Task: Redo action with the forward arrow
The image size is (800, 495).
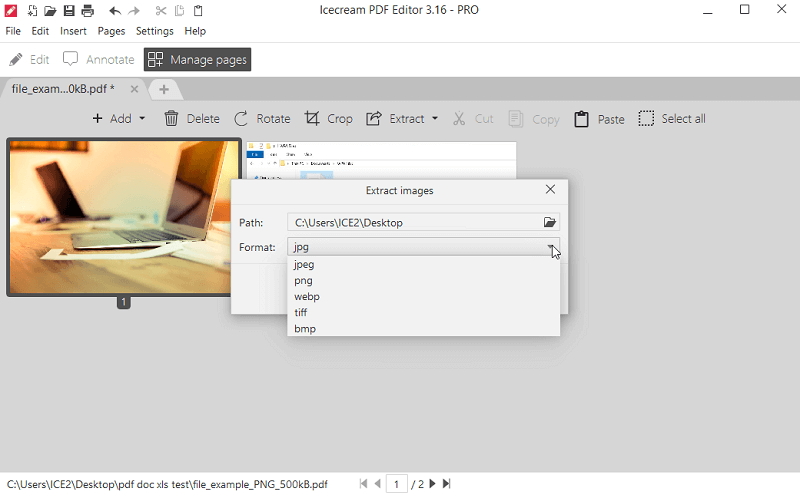Action: (134, 11)
